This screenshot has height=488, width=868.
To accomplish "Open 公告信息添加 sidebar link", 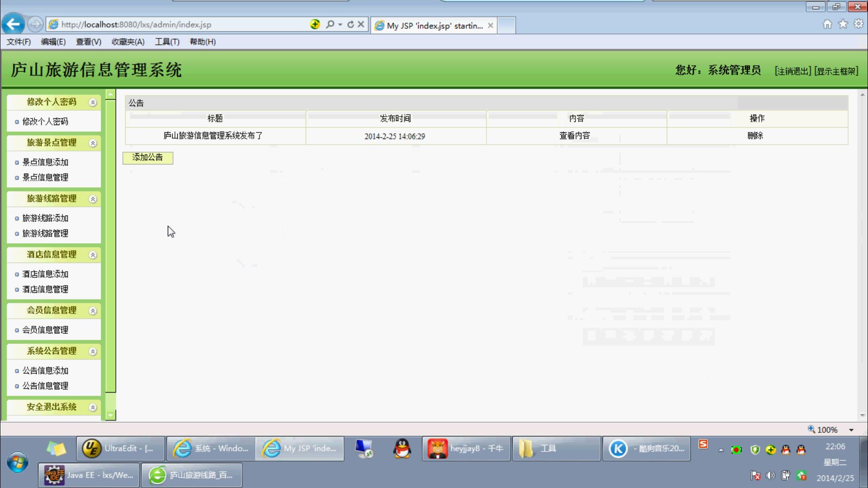I will pyautogui.click(x=45, y=371).
